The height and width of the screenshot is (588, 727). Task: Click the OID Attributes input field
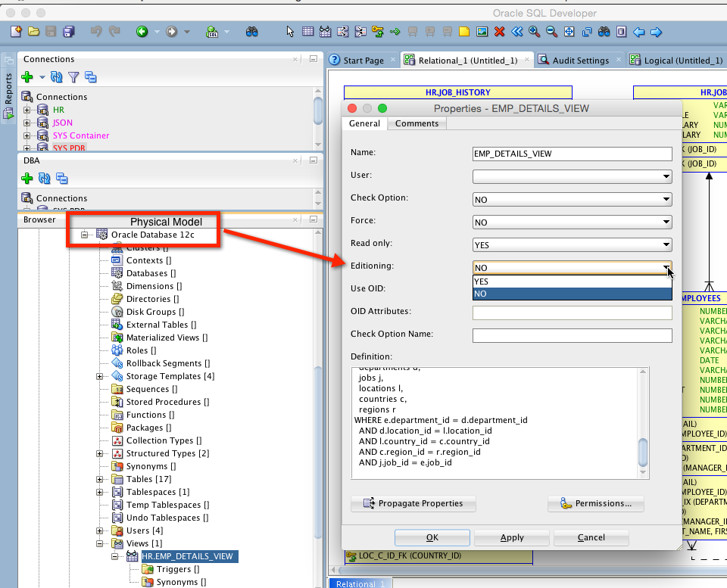[573, 313]
